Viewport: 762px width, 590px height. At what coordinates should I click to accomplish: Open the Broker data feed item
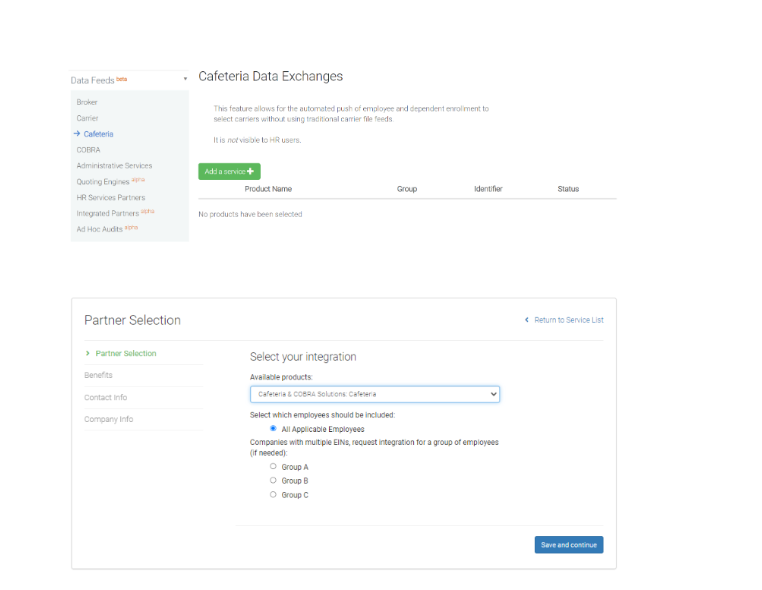[87, 102]
